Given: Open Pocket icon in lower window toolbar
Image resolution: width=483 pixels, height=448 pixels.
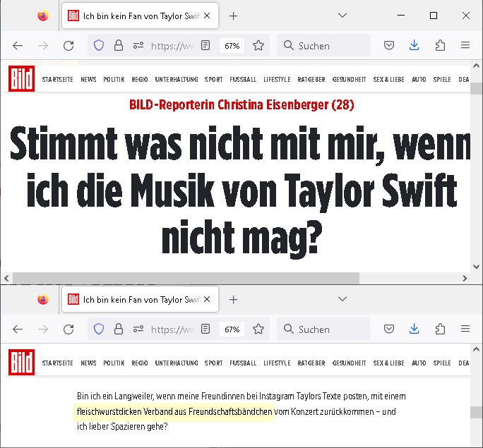Looking at the screenshot, I should 389,329.
